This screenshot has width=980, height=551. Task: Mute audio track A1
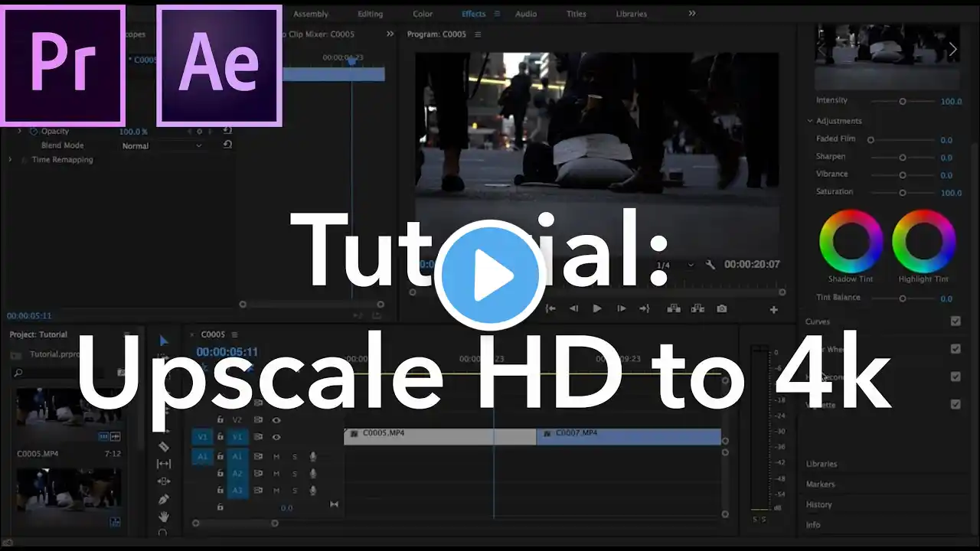point(276,456)
